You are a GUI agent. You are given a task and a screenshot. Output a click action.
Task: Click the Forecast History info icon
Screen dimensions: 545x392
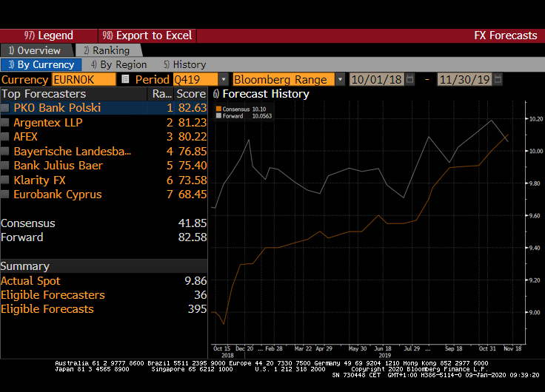coord(216,94)
